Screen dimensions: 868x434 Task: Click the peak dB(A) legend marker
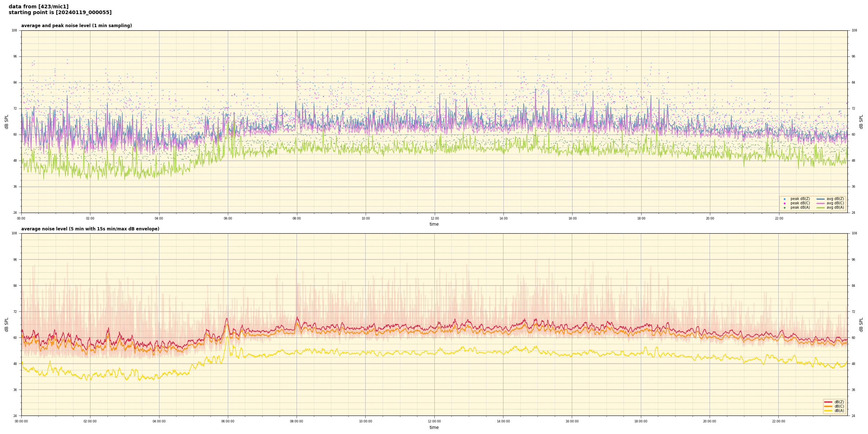tap(784, 208)
